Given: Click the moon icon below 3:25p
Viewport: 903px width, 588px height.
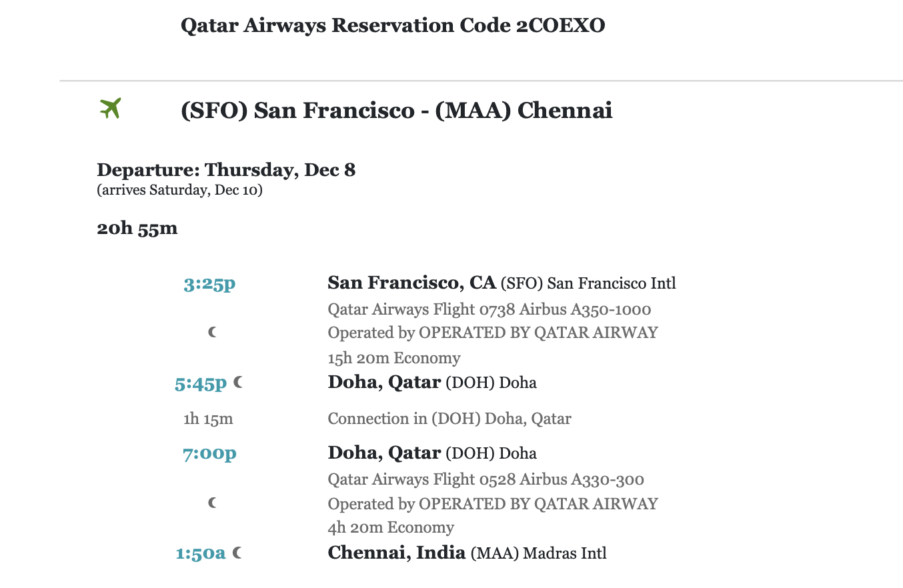Looking at the screenshot, I should [x=213, y=332].
